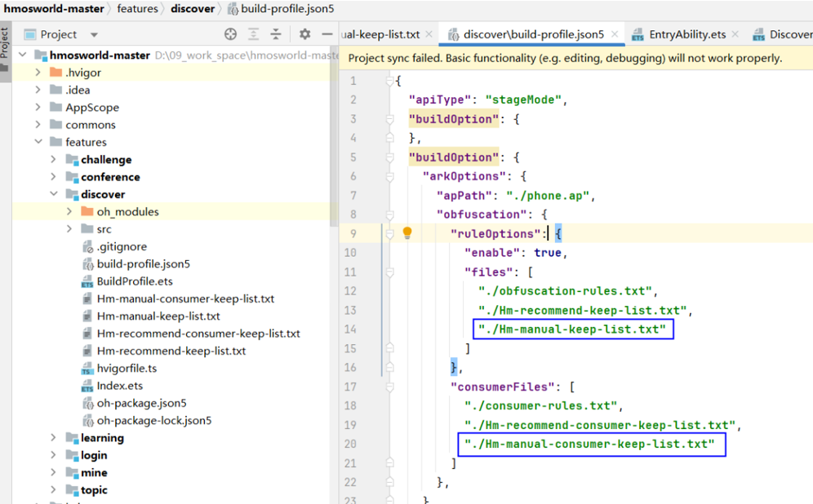Image resolution: width=813 pixels, height=504 pixels.
Task: Open Project panel settings gear
Action: click(x=304, y=34)
